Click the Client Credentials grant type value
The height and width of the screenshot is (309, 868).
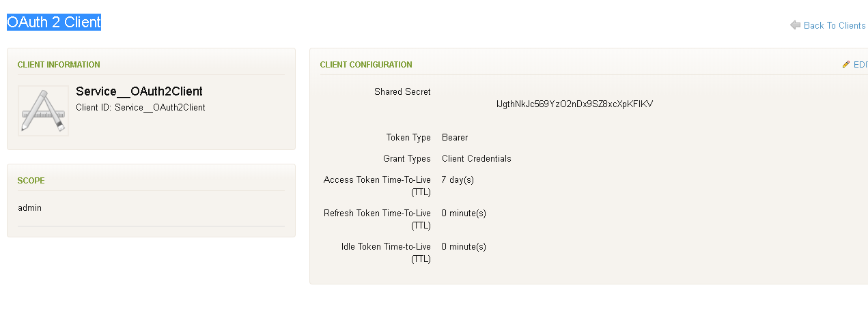477,159
